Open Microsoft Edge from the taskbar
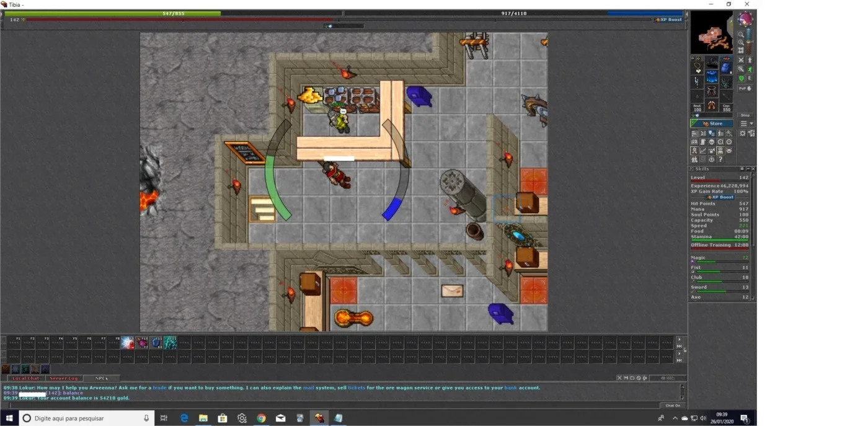This screenshot has height=426, width=868. 184,418
